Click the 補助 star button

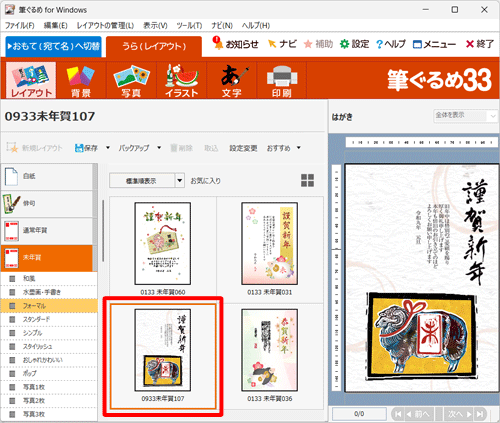[x=318, y=44]
